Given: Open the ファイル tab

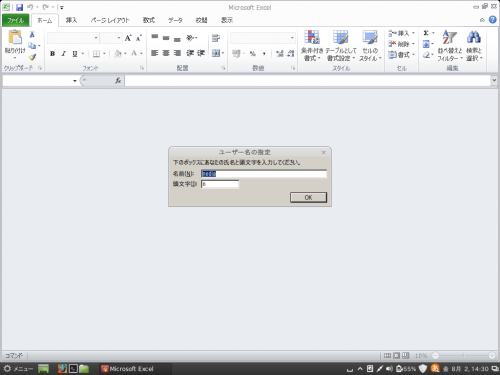Looking at the screenshot, I should (x=15, y=20).
